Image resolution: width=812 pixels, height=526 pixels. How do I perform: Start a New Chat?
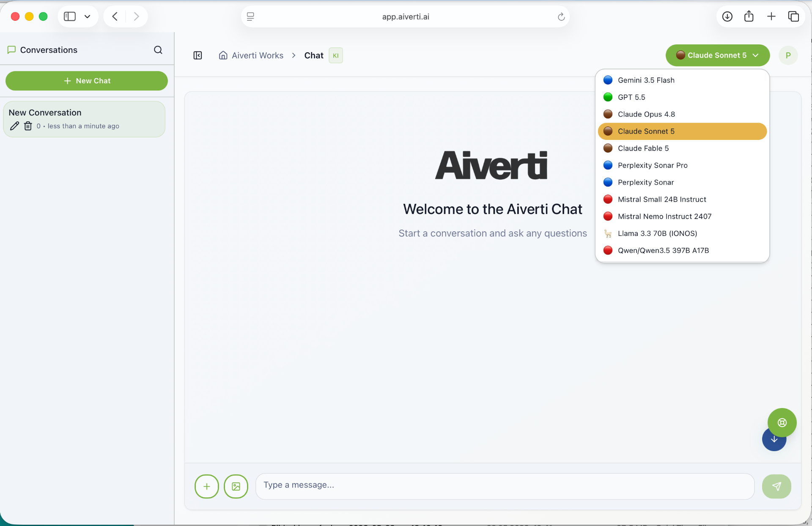87,81
